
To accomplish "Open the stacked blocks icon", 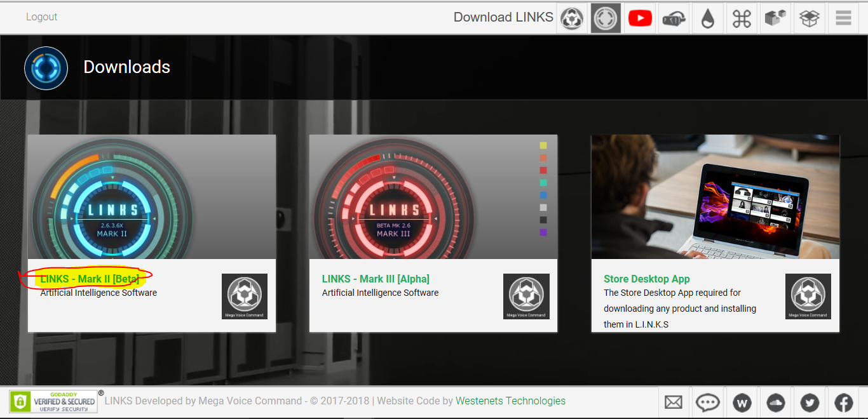I will (775, 18).
